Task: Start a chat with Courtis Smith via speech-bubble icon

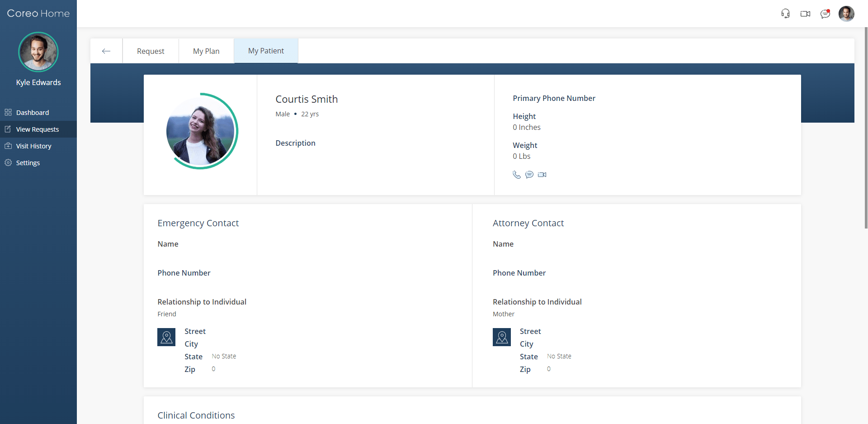Action: (529, 175)
